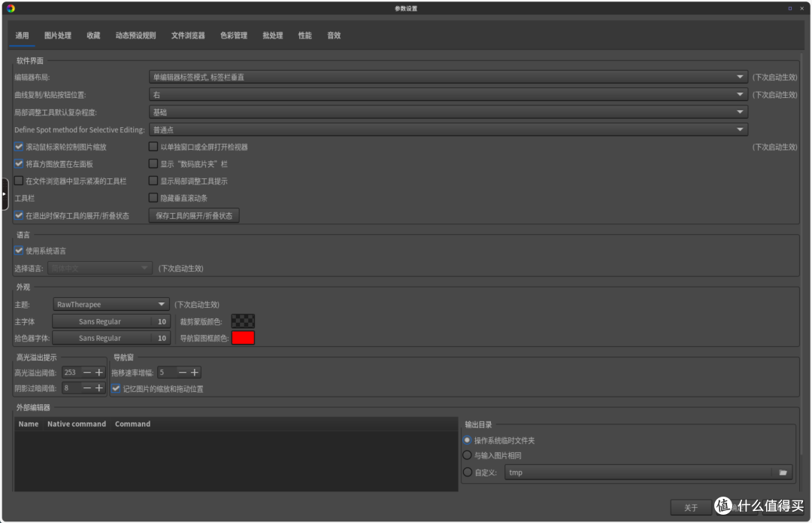This screenshot has height=523, width=812.
Task: Click 关于 button
Action: point(692,507)
